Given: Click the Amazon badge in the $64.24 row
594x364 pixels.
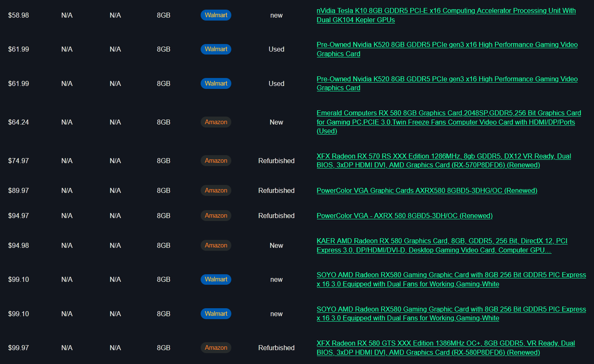Looking at the screenshot, I should 216,122.
